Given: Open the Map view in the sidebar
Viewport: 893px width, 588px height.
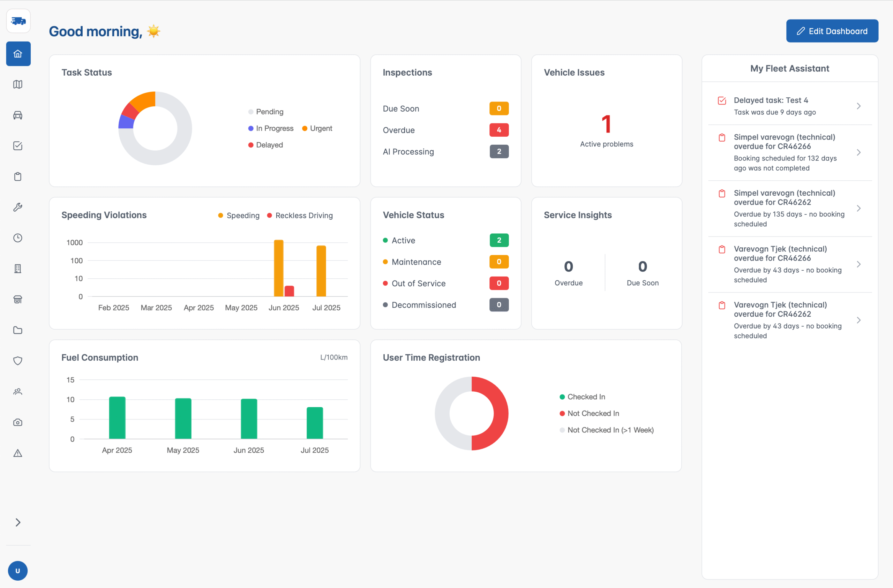Looking at the screenshot, I should (x=18, y=84).
